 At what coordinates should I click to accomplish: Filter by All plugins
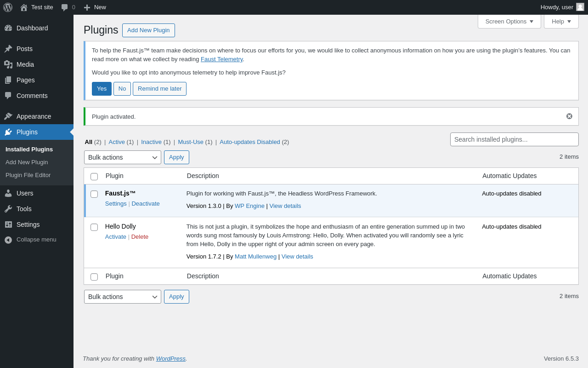coord(93,142)
